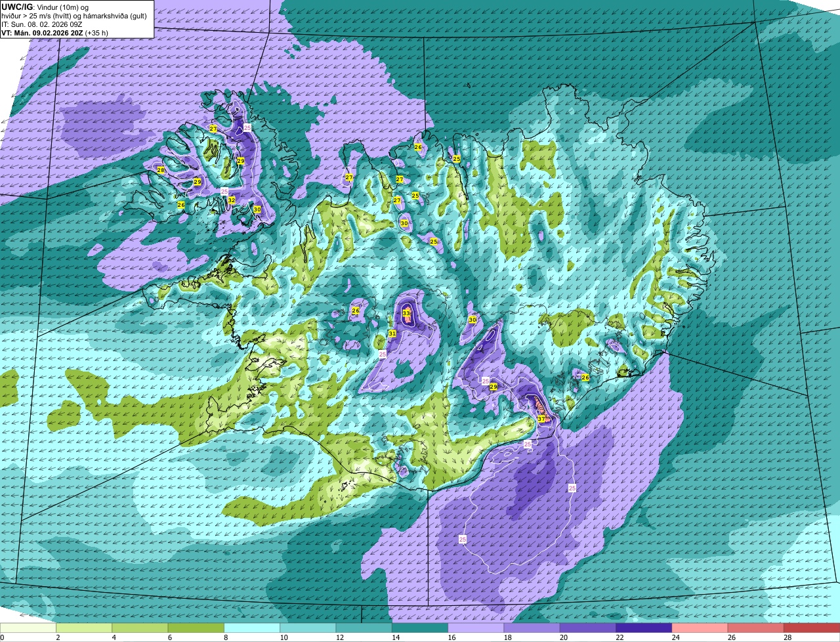Click the yellow 37 maximum gust label
This screenshot has width=840, height=642.
[541, 419]
